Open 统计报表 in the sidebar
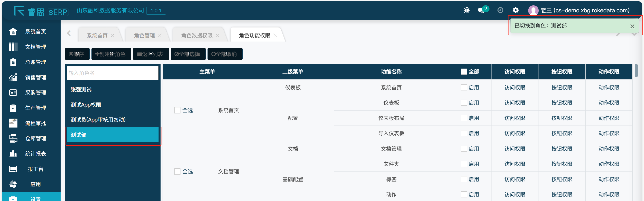The height and width of the screenshot is (201, 644). (35, 154)
